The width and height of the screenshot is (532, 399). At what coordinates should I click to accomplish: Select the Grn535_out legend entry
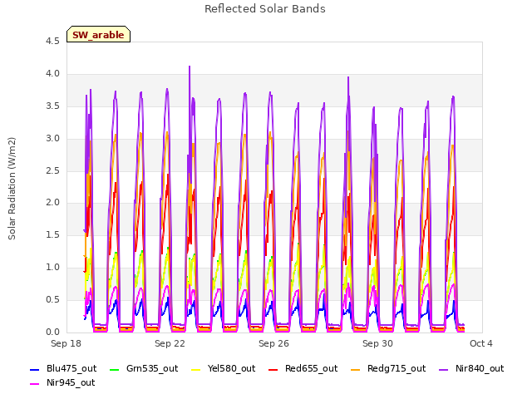(144, 368)
